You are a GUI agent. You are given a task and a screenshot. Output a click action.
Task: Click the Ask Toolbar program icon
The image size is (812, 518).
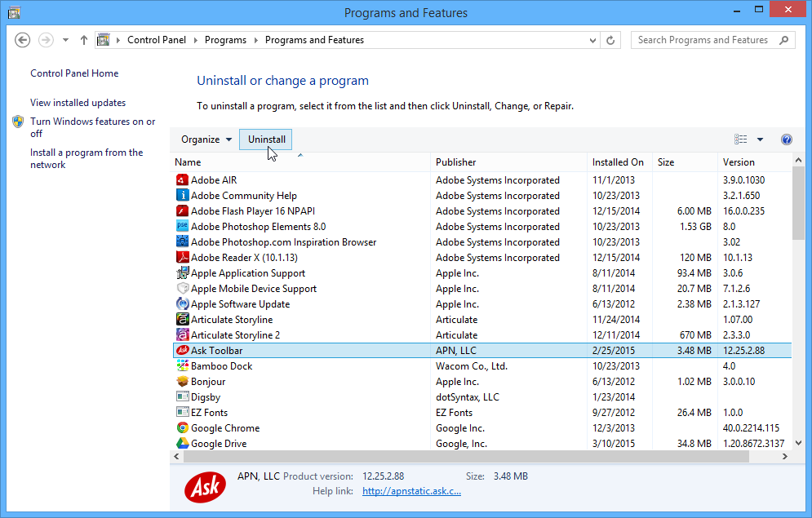click(184, 350)
